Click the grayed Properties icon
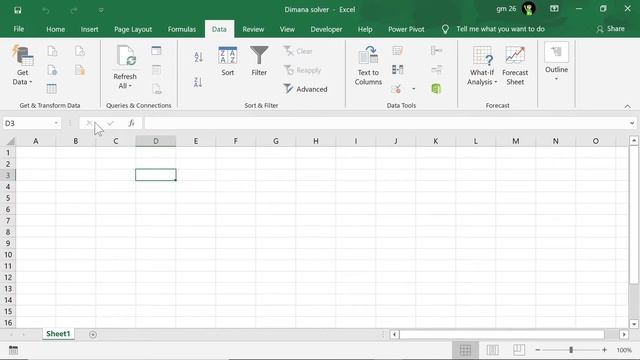 pos(156,70)
